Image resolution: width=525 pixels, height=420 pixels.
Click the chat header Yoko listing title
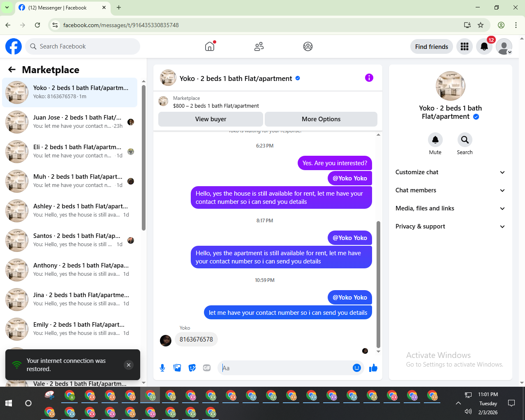click(x=236, y=78)
